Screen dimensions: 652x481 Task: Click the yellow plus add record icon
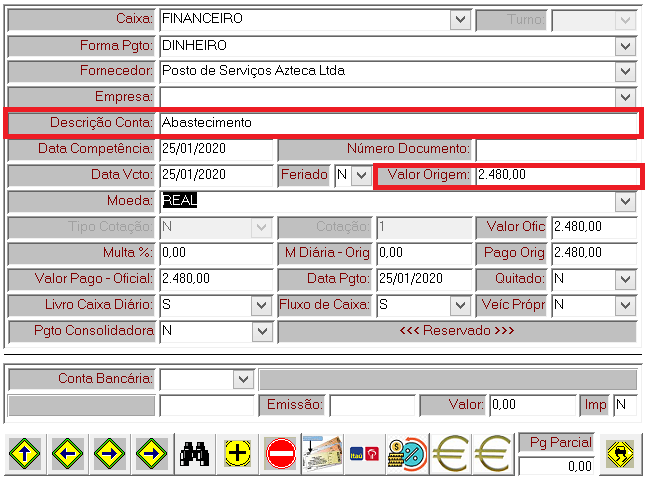coord(238,454)
